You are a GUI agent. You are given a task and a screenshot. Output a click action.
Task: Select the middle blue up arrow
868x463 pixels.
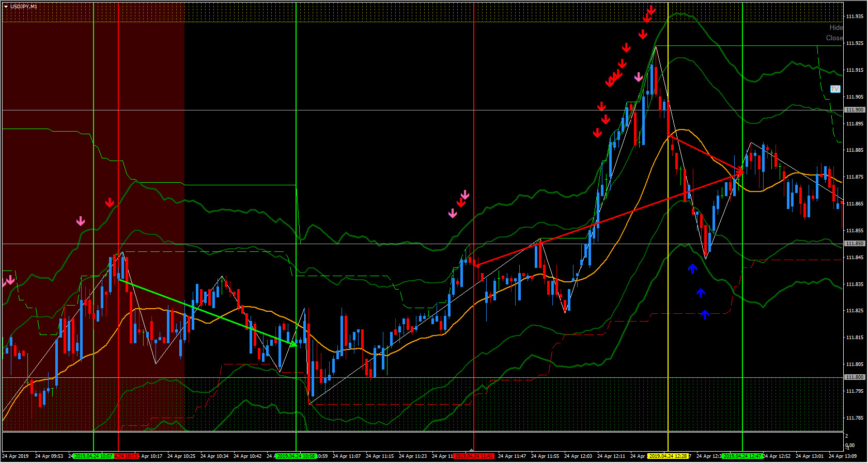click(701, 293)
